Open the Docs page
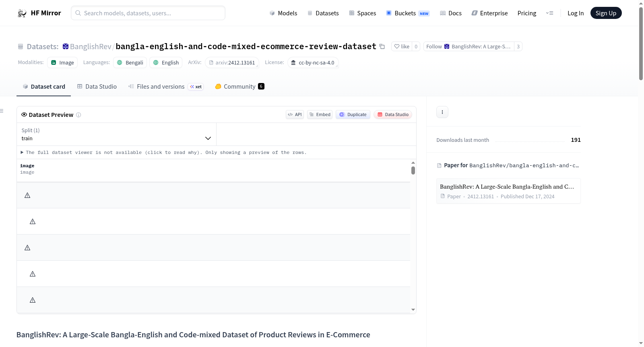This screenshot has width=644, height=347. (451, 13)
